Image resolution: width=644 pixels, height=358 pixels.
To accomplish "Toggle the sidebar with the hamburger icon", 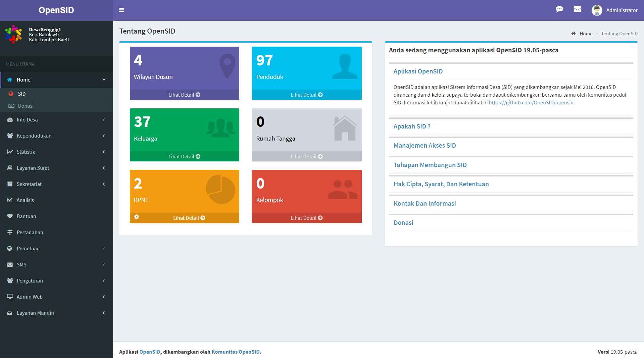I will click(121, 10).
